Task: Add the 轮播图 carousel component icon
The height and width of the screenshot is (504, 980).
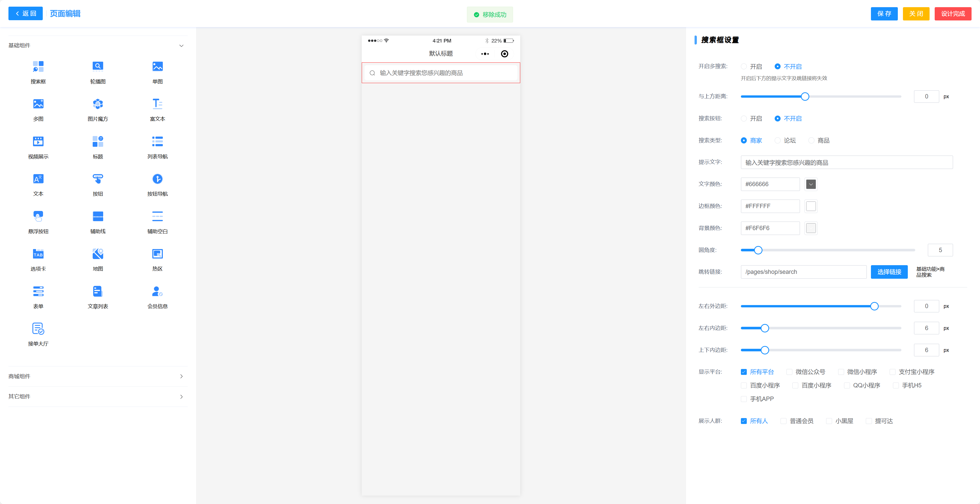Action: pos(98,67)
